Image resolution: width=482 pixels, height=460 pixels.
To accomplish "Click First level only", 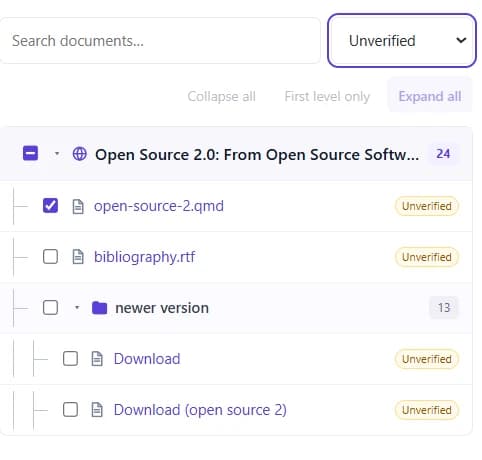I will click(327, 97).
